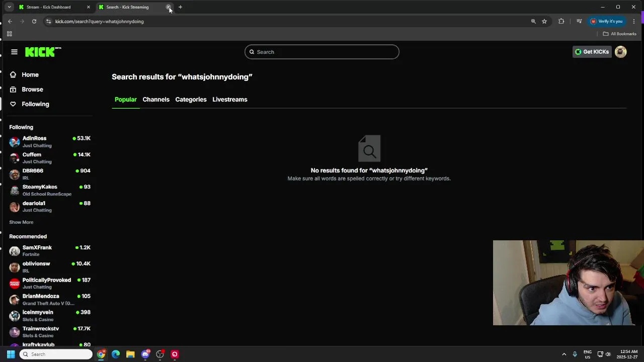Open DBR666 channel in Following list
This screenshot has height=362, width=644.
[x=50, y=174]
